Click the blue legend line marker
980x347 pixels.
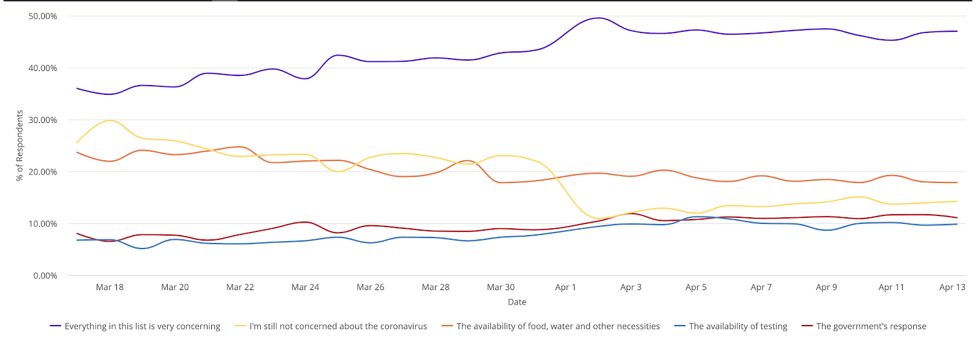(680, 326)
